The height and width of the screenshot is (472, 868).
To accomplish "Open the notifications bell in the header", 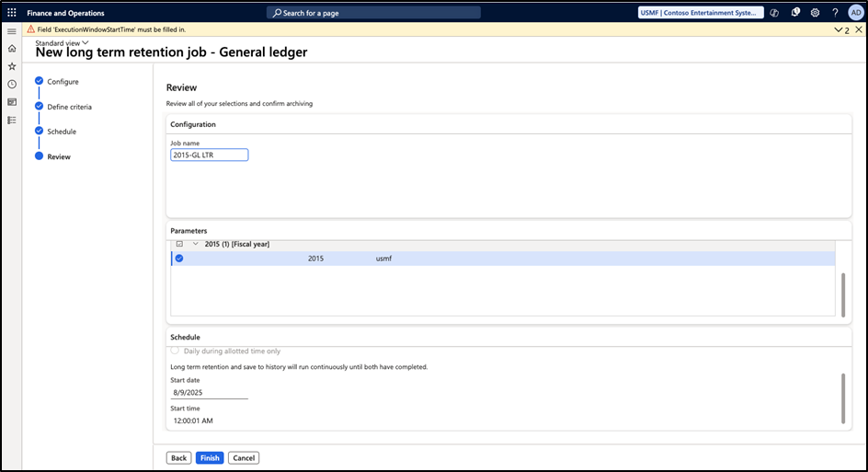I will 794,13.
